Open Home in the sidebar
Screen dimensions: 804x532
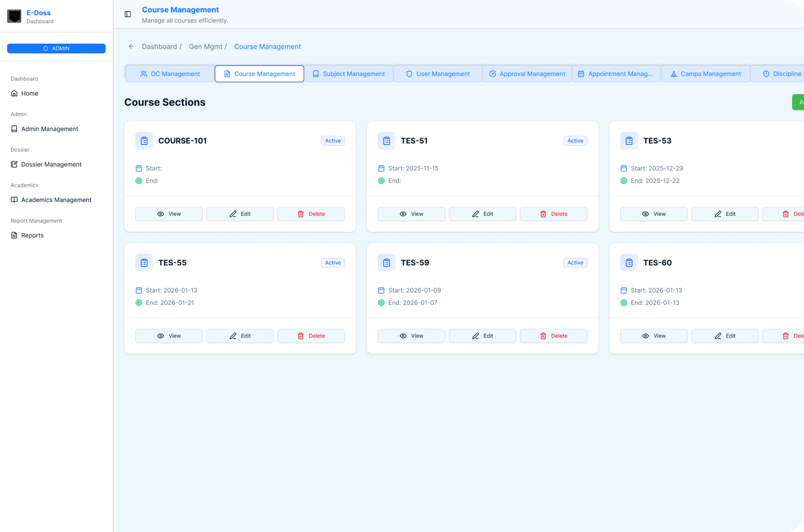(30, 93)
